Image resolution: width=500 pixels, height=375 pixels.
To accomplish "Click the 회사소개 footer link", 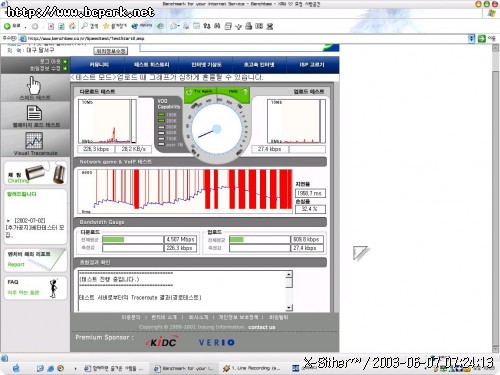I will [198, 317].
